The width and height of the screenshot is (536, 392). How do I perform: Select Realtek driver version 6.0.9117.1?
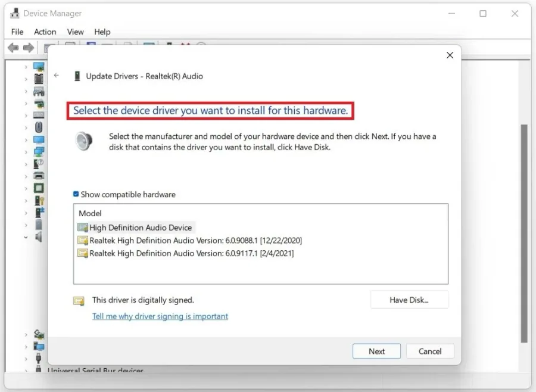(186, 253)
